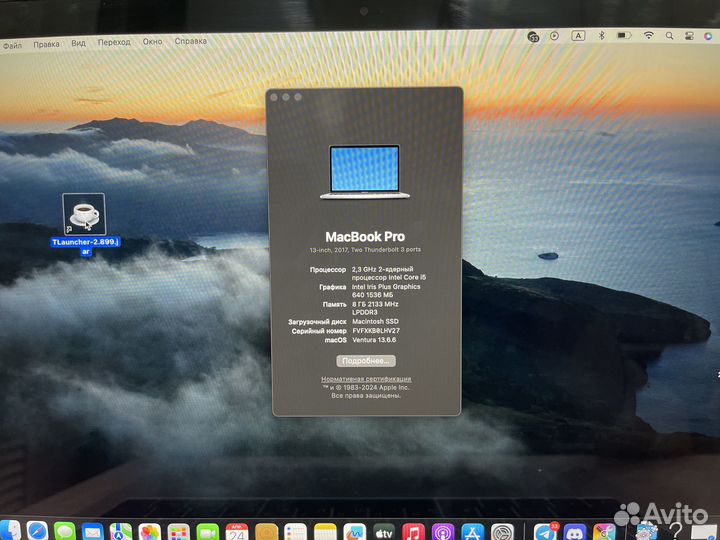This screenshot has height=540, width=720.
Task: Open Notes from the Dock
Action: [x=325, y=532]
